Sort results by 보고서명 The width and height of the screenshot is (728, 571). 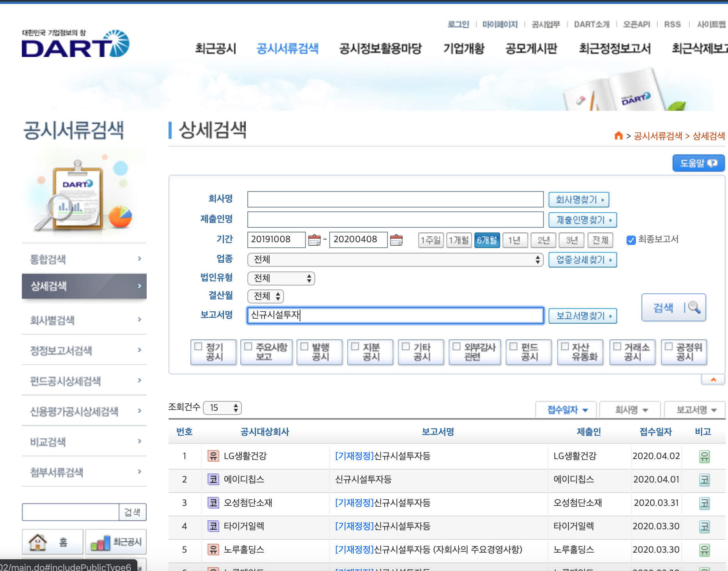point(695,410)
